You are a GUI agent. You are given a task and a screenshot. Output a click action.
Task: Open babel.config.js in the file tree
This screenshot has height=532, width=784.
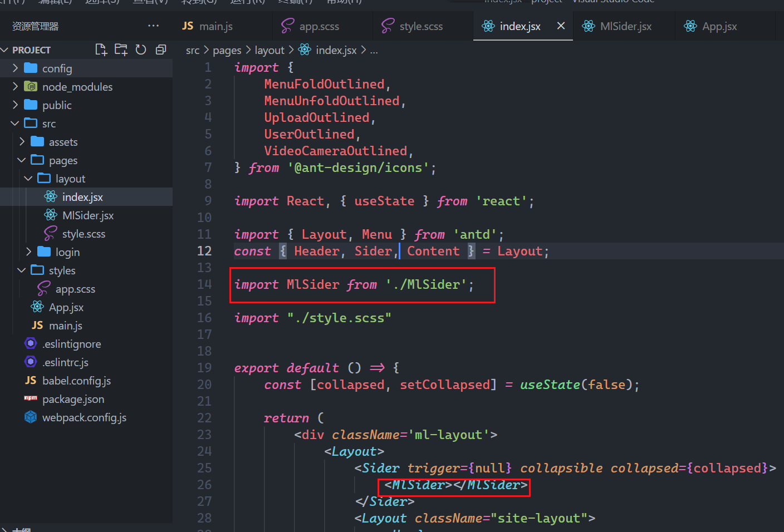(76, 381)
